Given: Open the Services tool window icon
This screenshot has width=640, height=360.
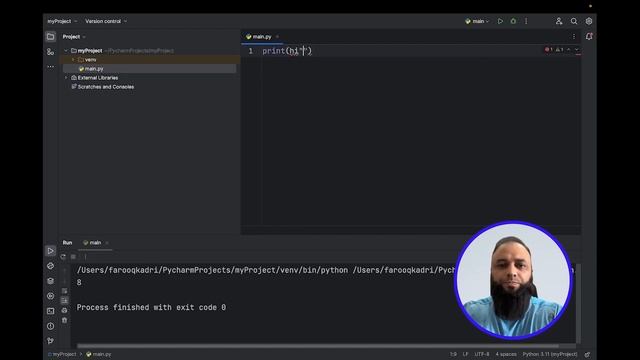Looking at the screenshot, I should coord(50,296).
